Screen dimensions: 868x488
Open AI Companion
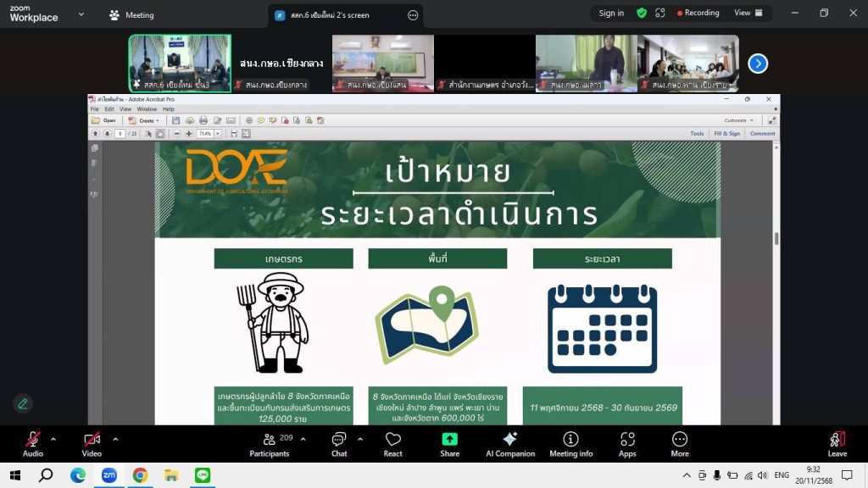pyautogui.click(x=509, y=444)
